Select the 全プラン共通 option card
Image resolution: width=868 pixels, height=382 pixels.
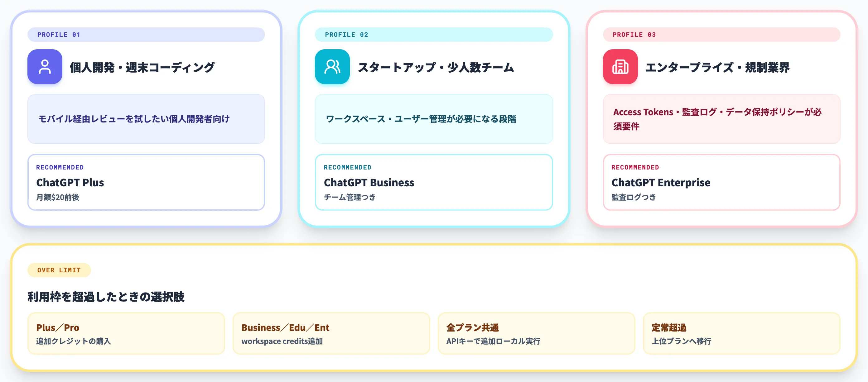[536, 333]
